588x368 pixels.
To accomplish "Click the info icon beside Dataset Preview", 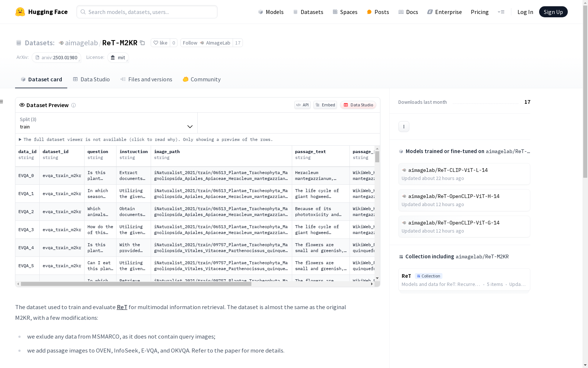I will coord(73,105).
